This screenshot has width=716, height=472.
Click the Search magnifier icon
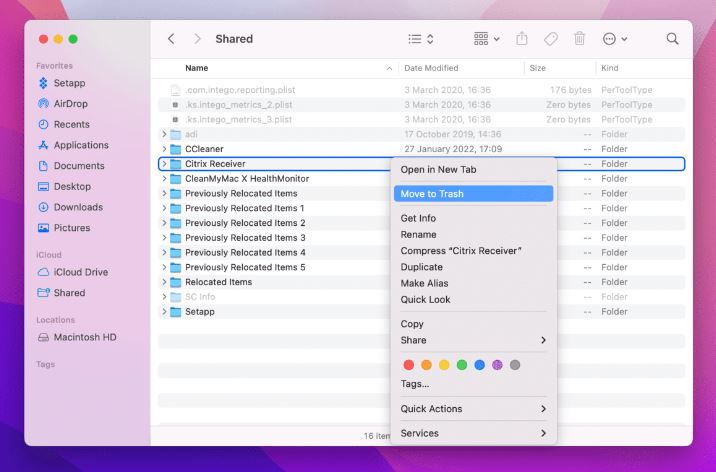coord(672,39)
